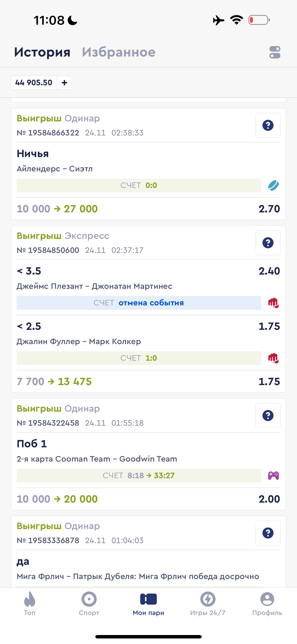Image resolution: width=297 pixels, height=644 pixels.
Task: Open the Айлендерс – Сиэтл match
Action: [55, 169]
